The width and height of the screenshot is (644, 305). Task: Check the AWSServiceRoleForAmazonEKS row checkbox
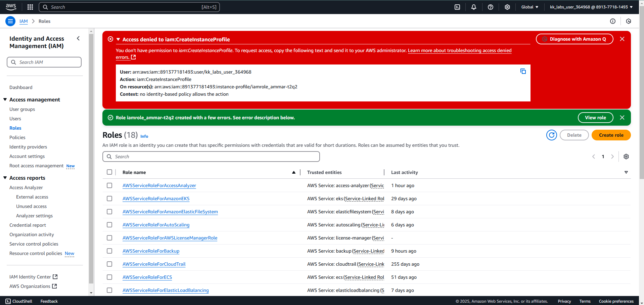click(x=109, y=199)
